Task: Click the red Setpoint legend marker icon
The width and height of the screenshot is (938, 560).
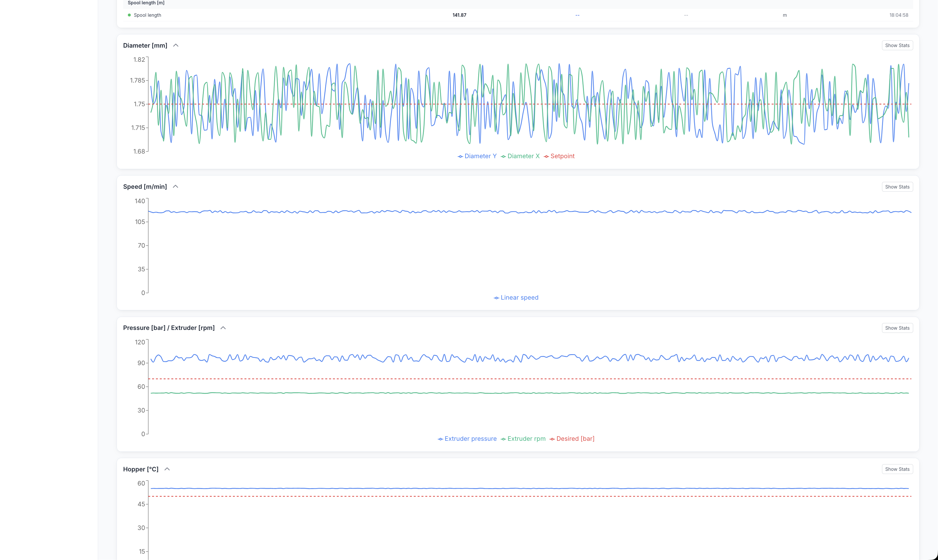Action: (546, 156)
